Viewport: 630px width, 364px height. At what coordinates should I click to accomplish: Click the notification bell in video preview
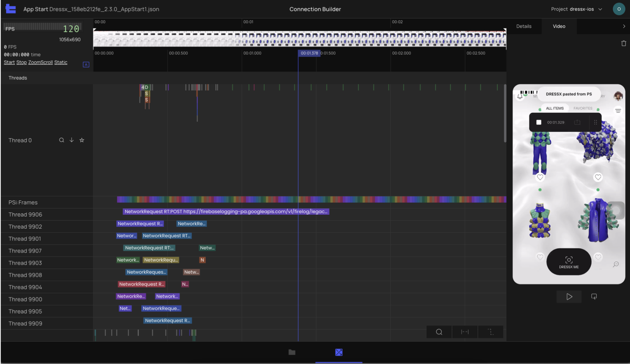(x=520, y=97)
